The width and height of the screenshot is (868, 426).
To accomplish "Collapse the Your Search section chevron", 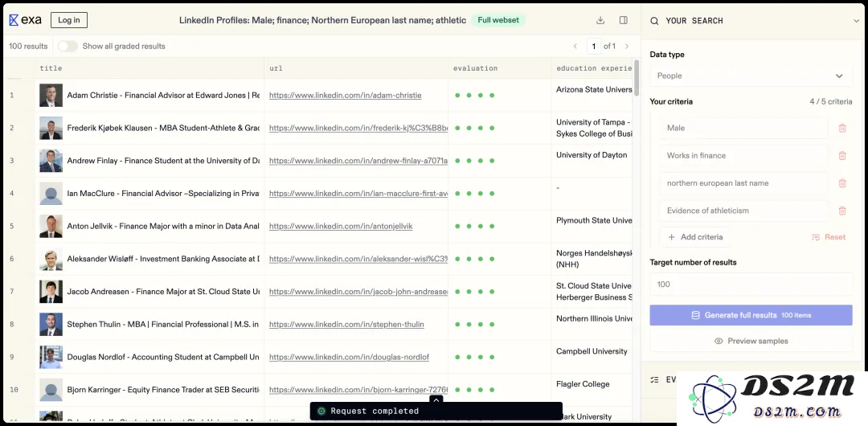I will [x=857, y=21].
